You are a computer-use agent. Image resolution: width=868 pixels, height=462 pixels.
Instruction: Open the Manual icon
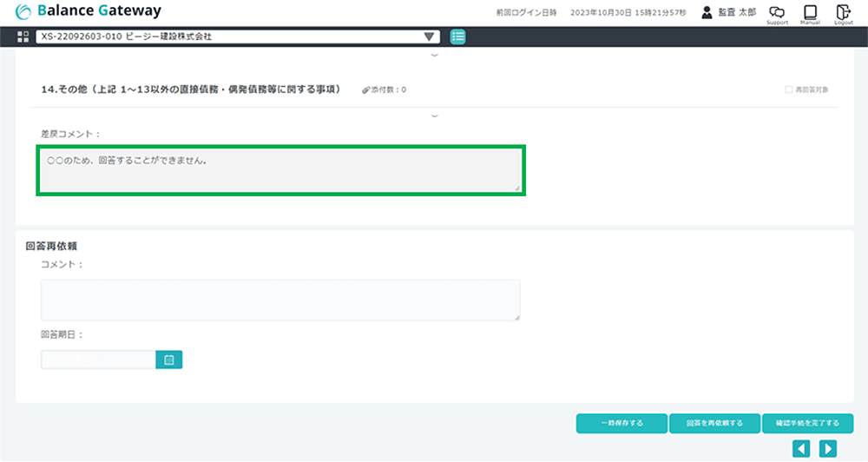tap(810, 12)
